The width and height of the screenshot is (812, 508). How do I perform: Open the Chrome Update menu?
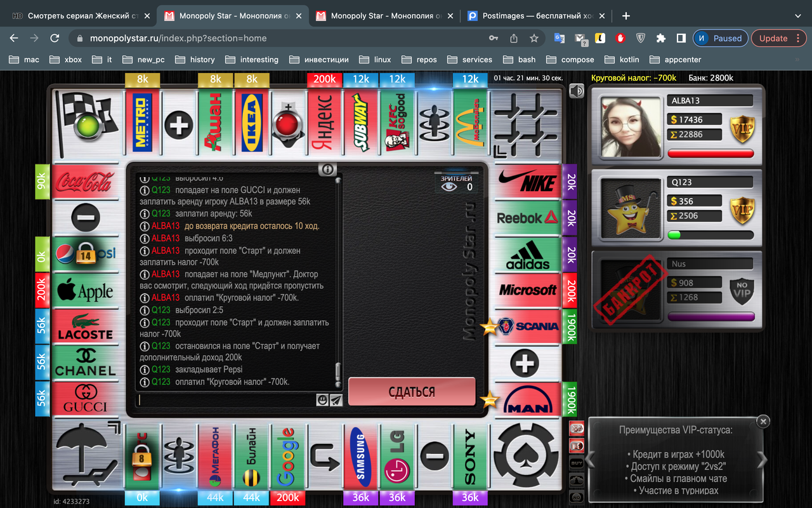click(778, 38)
